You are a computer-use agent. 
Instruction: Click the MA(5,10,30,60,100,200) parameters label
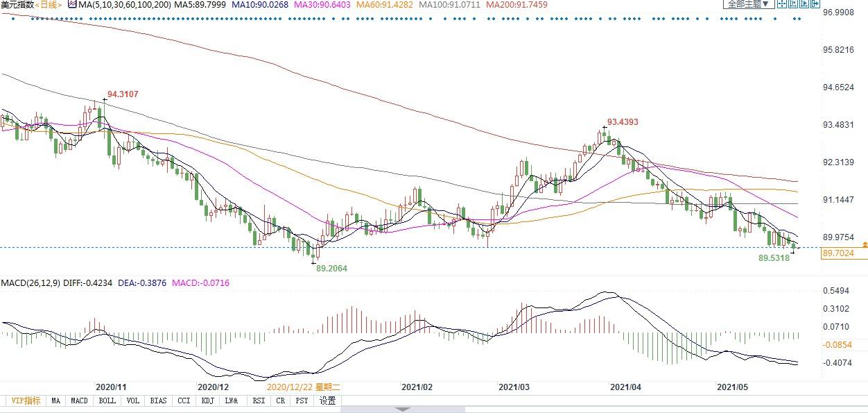126,4
